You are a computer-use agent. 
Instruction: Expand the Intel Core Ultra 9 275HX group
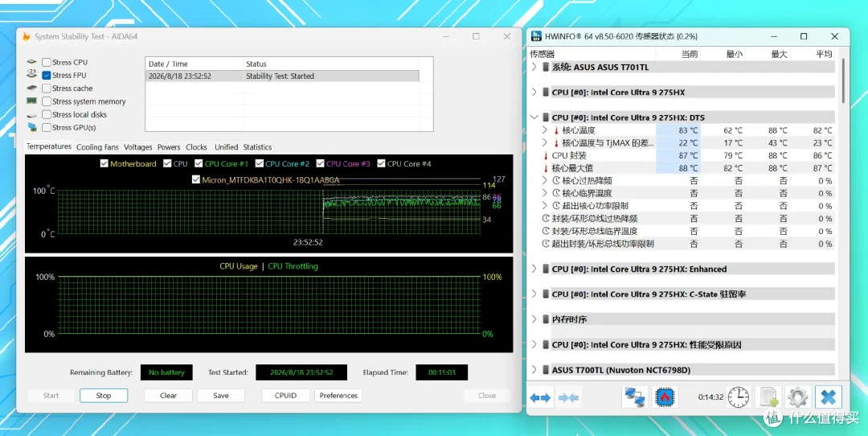[x=534, y=92]
